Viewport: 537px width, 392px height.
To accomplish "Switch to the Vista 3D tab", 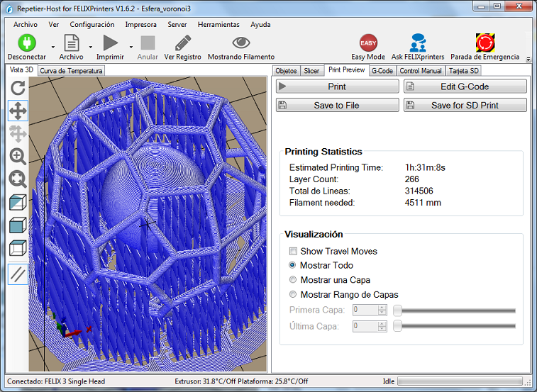I will point(21,70).
